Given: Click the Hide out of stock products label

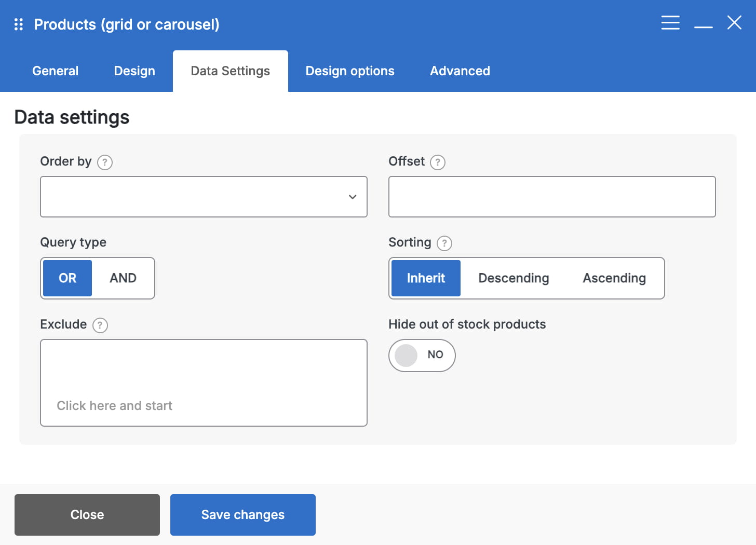Looking at the screenshot, I should (467, 324).
